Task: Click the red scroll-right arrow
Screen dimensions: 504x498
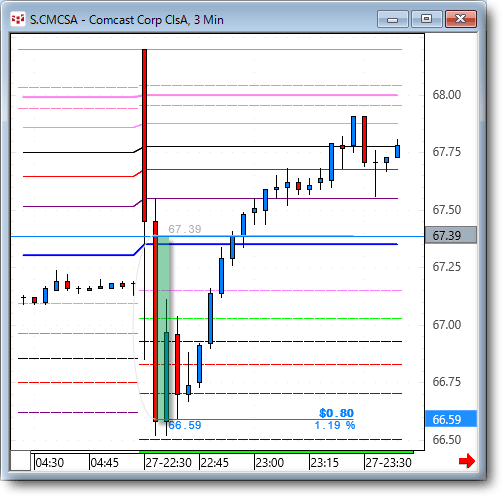Action: [x=466, y=461]
